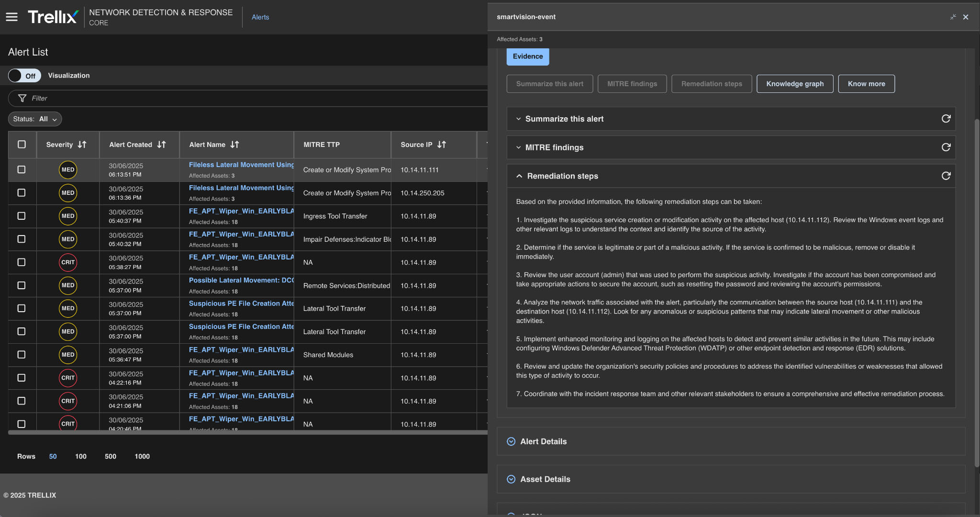This screenshot has width=980, height=517.
Task: Sort by Severity column arrows
Action: click(82, 145)
